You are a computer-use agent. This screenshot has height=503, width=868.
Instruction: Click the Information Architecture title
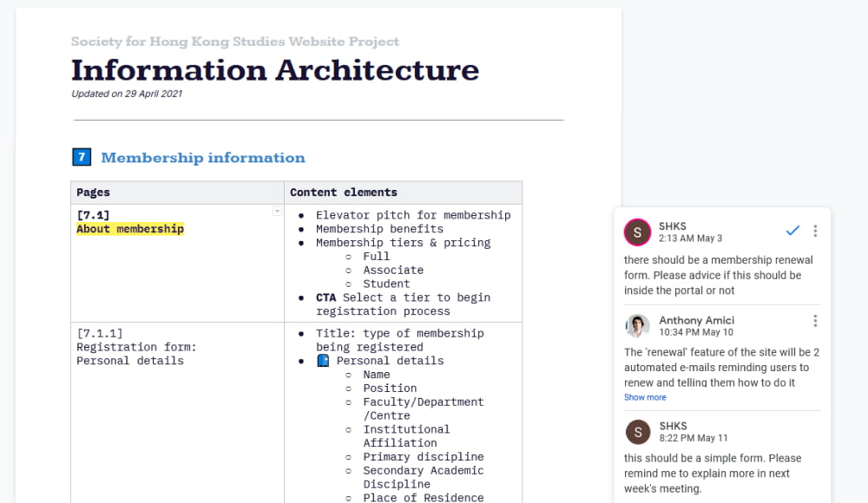(274, 69)
